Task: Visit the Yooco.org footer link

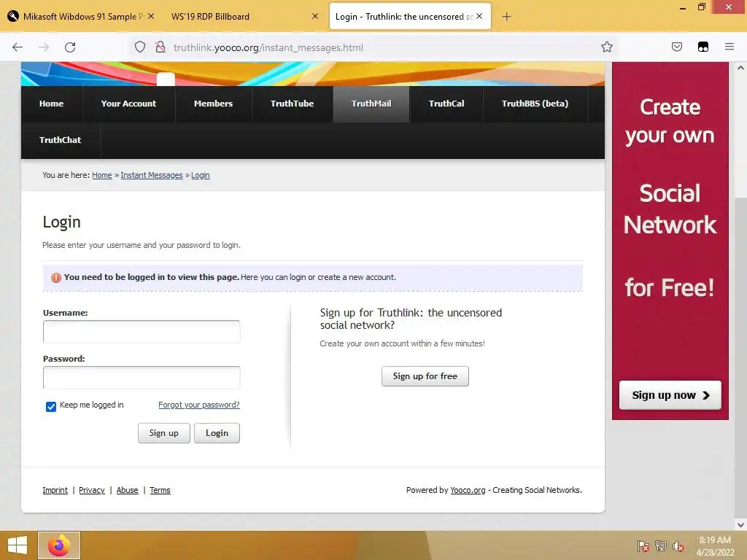Action: tap(468, 490)
